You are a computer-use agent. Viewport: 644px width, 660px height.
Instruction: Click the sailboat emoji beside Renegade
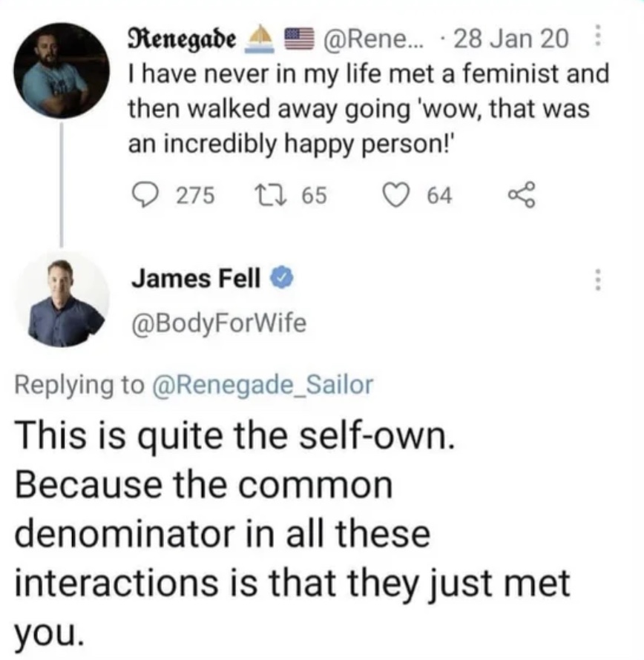click(x=260, y=39)
